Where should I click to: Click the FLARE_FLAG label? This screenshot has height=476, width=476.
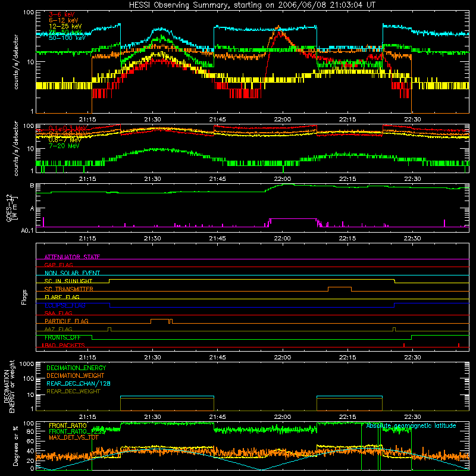point(62,297)
